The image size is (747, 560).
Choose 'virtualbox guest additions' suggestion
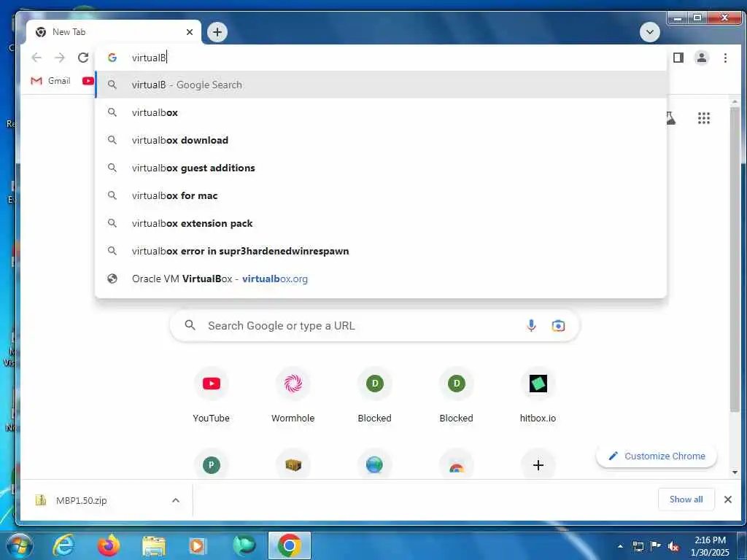tap(381, 168)
